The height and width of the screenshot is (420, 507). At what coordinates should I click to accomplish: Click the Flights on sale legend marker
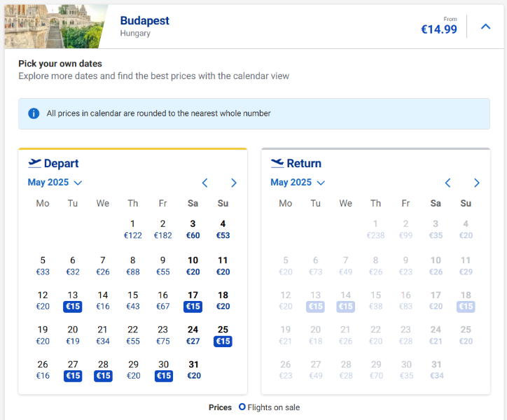tap(242, 407)
